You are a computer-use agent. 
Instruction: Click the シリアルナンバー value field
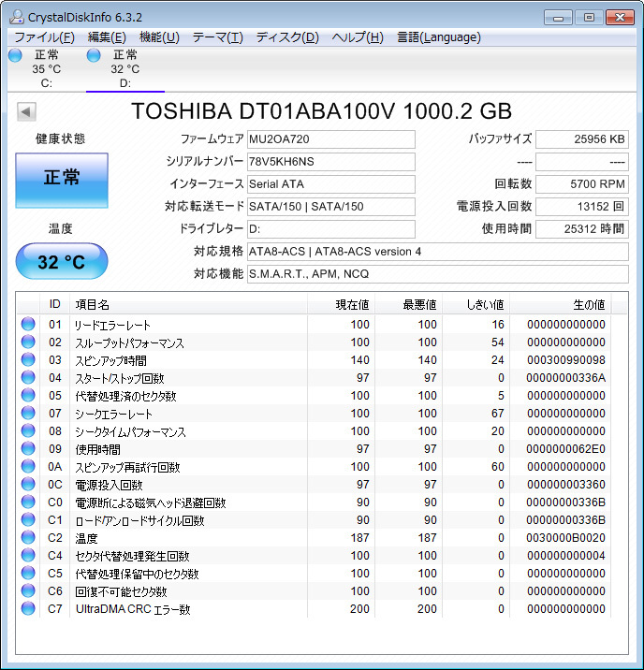(x=330, y=162)
